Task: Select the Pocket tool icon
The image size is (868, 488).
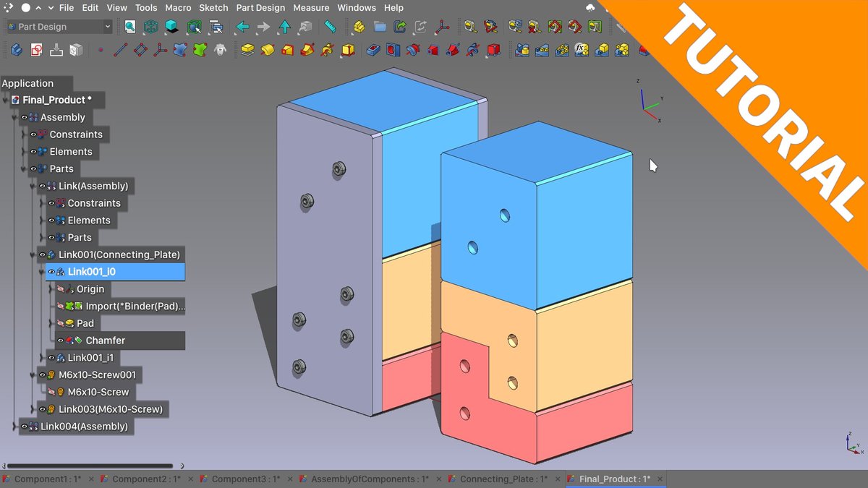Action: [x=373, y=50]
